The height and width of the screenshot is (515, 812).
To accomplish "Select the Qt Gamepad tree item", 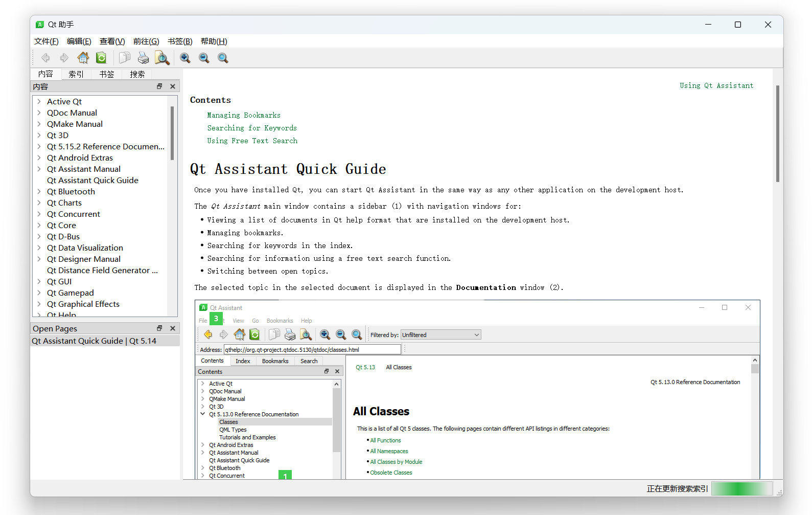I will click(71, 293).
